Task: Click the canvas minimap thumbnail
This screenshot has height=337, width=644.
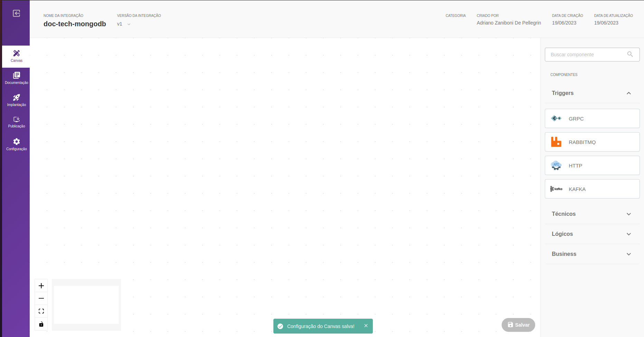Action: pyautogui.click(x=86, y=305)
